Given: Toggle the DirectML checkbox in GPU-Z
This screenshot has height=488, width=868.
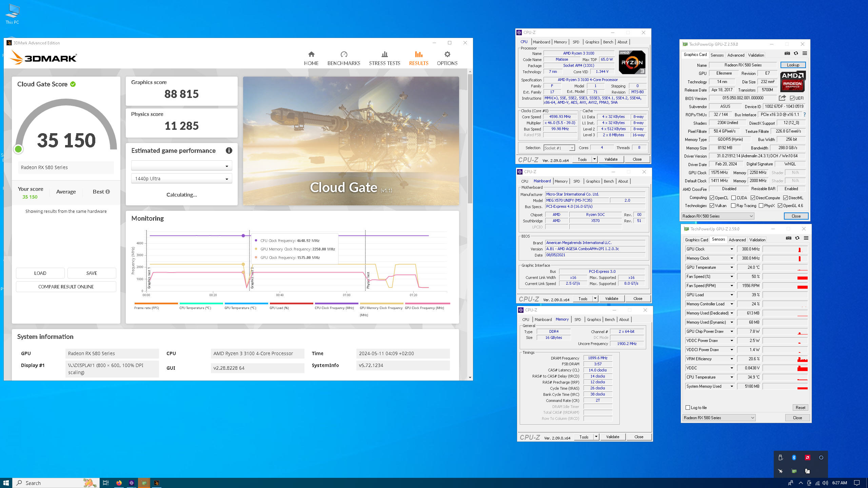Looking at the screenshot, I should point(785,198).
